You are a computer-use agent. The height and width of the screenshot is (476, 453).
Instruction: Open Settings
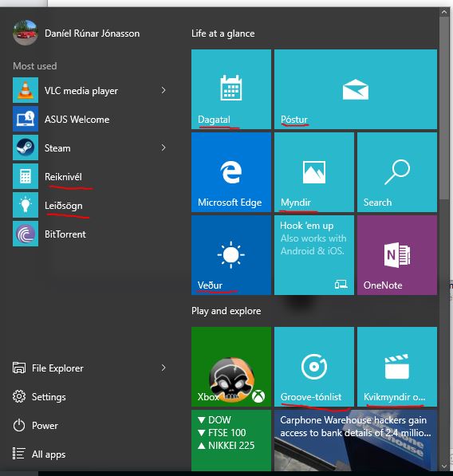[x=39, y=397]
